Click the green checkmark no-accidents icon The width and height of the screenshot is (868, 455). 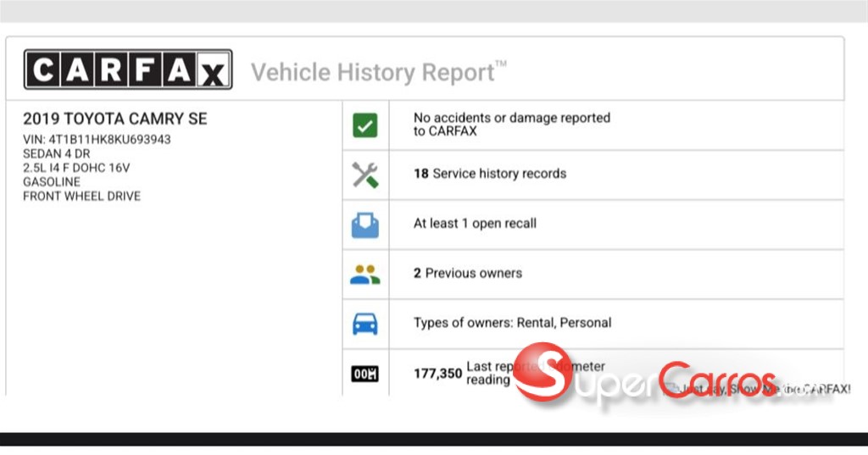365,126
